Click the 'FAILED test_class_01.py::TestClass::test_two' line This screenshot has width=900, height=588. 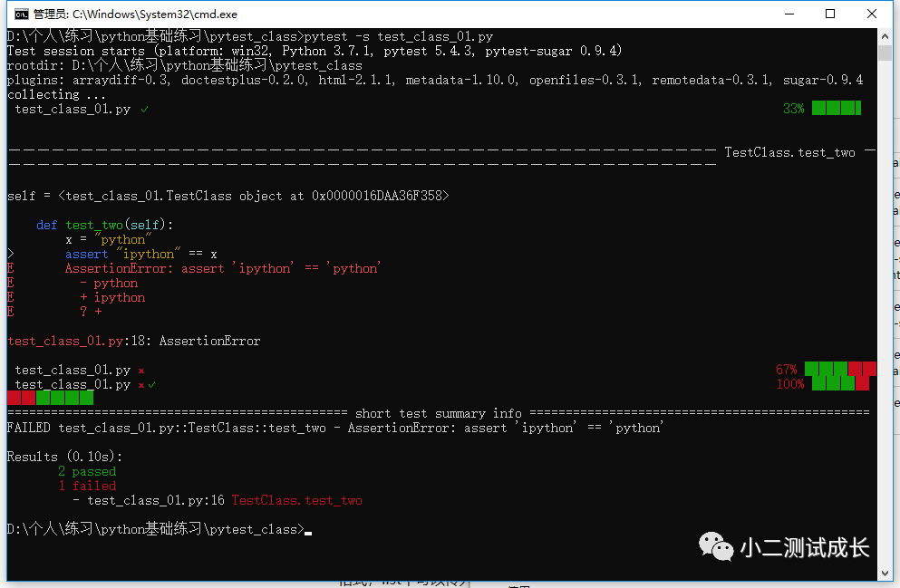pyautogui.click(x=335, y=428)
